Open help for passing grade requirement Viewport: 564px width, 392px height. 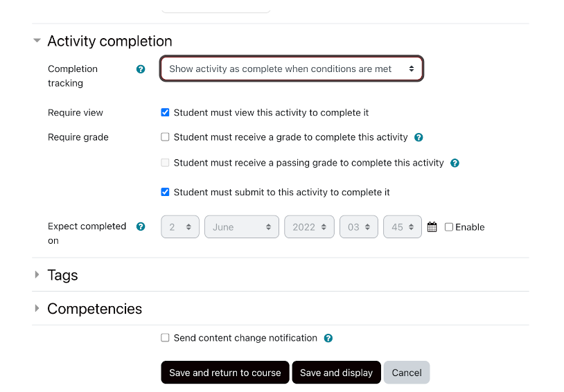455,163
